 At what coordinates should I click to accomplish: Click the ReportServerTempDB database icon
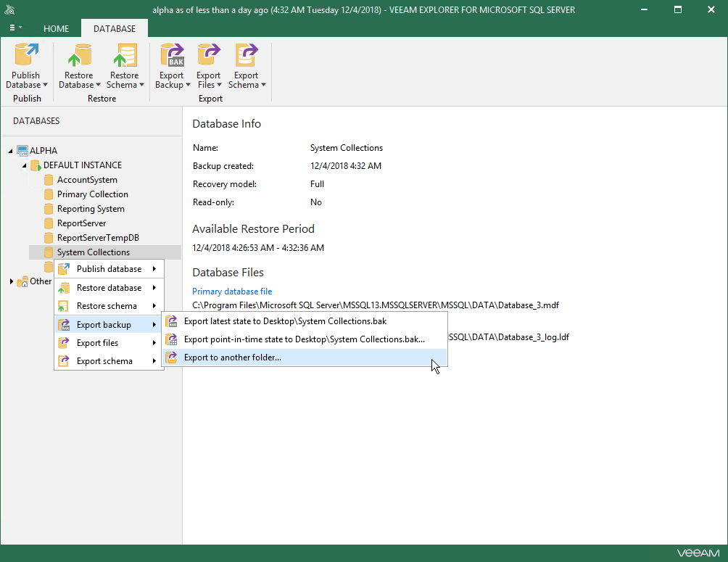(x=49, y=238)
